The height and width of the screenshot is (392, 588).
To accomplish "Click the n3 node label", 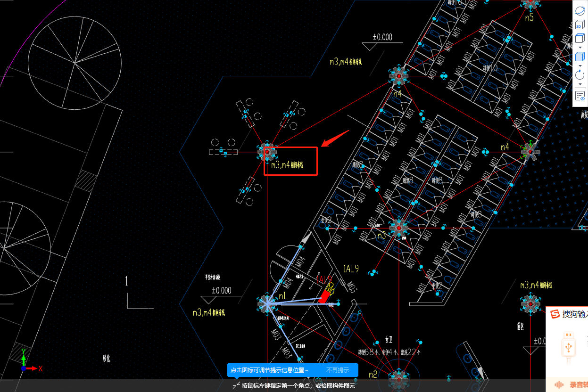I will point(381,235).
